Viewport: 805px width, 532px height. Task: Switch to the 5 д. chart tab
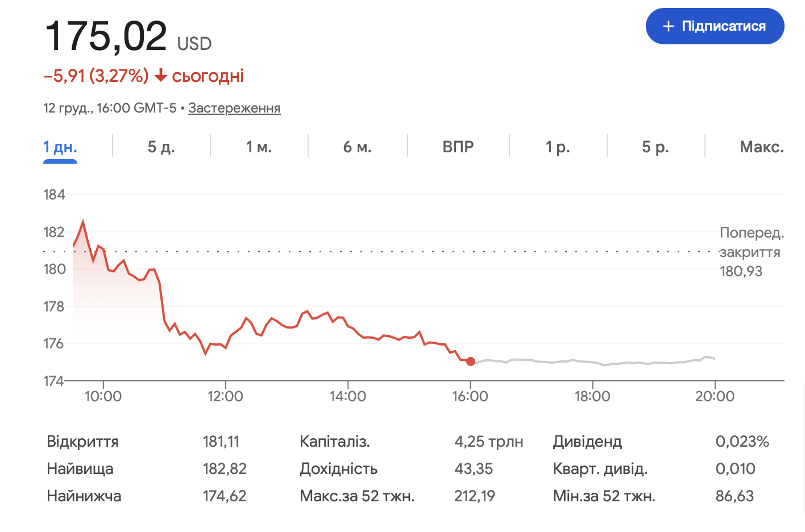click(x=161, y=147)
